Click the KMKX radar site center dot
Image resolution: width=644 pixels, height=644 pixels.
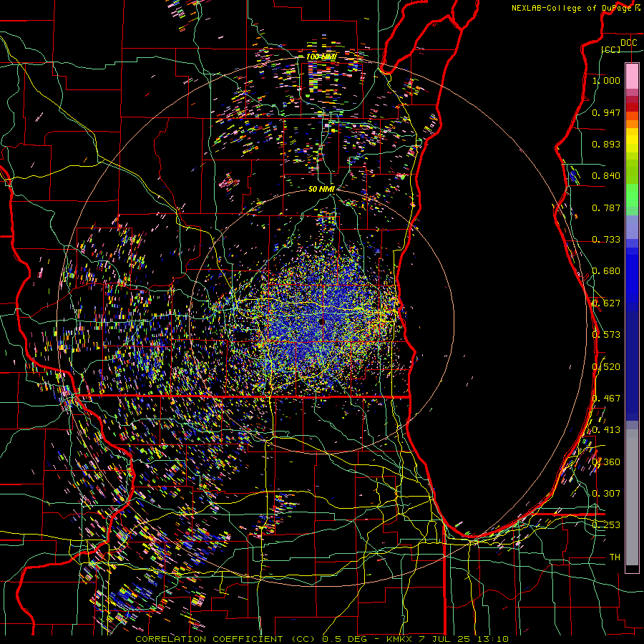[x=321, y=322]
